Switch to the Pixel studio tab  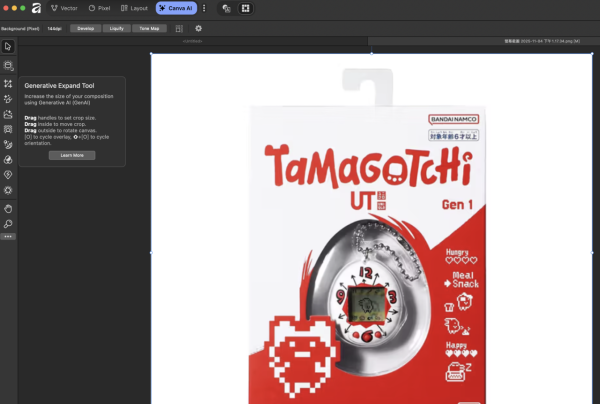click(98, 8)
